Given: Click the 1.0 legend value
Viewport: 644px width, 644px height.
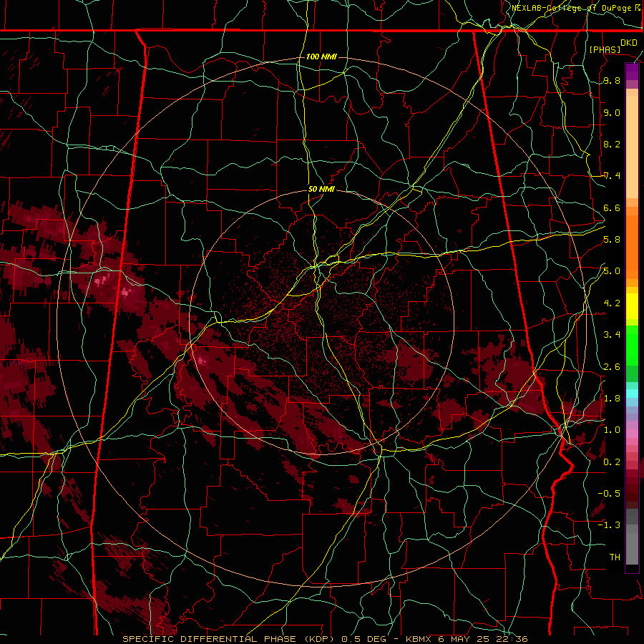Looking at the screenshot, I should tap(612, 429).
